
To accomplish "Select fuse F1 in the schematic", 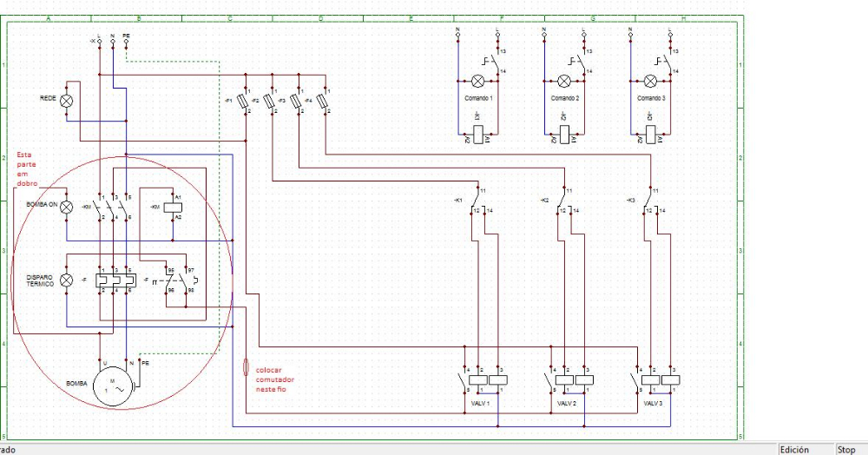I will point(247,102).
